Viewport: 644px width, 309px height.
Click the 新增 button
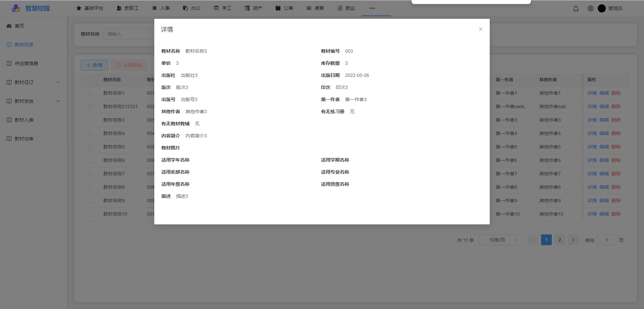[x=94, y=65]
